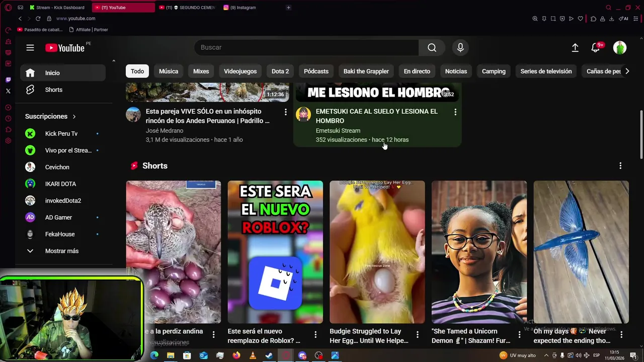Open Emetsuki Stream channel avatar
Screen dimensions: 644x362
(x=303, y=115)
